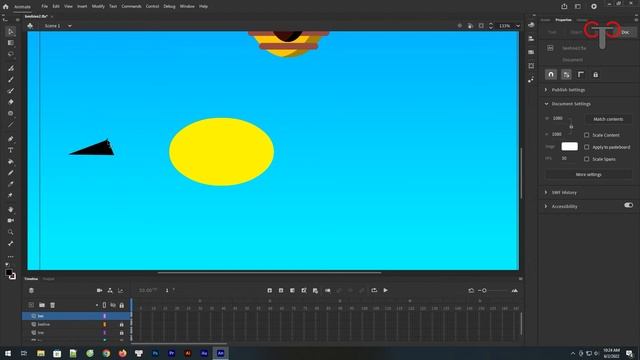Click the share/export icon at top right
640x360 pixels.
click(564, 7)
